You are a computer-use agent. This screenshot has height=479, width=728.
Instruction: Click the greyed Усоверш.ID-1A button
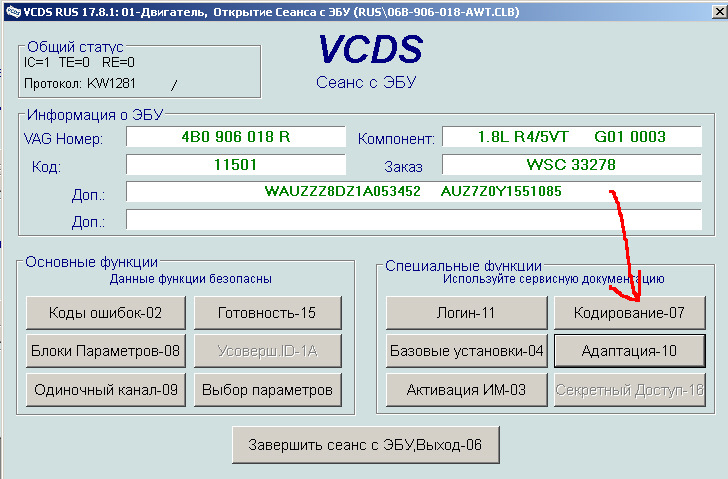coord(267,351)
